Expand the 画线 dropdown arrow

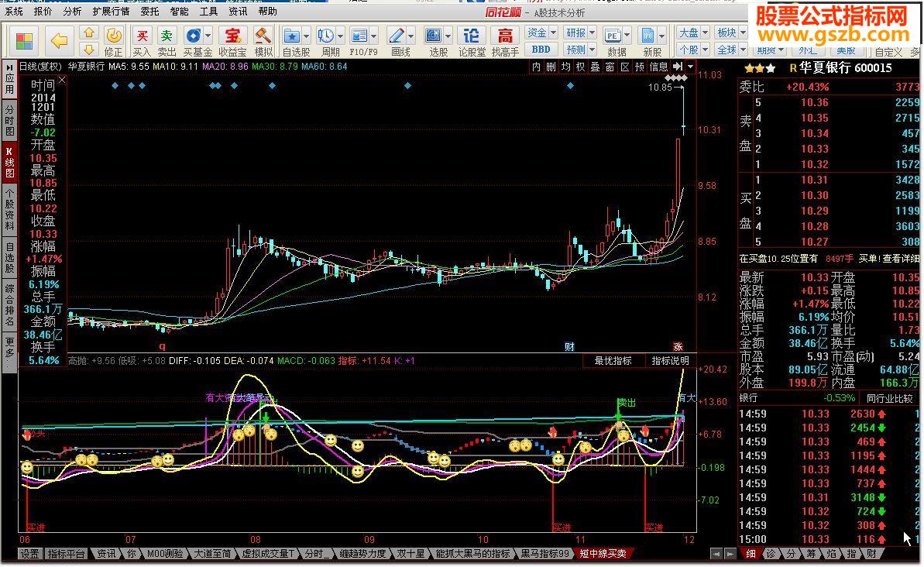click(x=410, y=36)
